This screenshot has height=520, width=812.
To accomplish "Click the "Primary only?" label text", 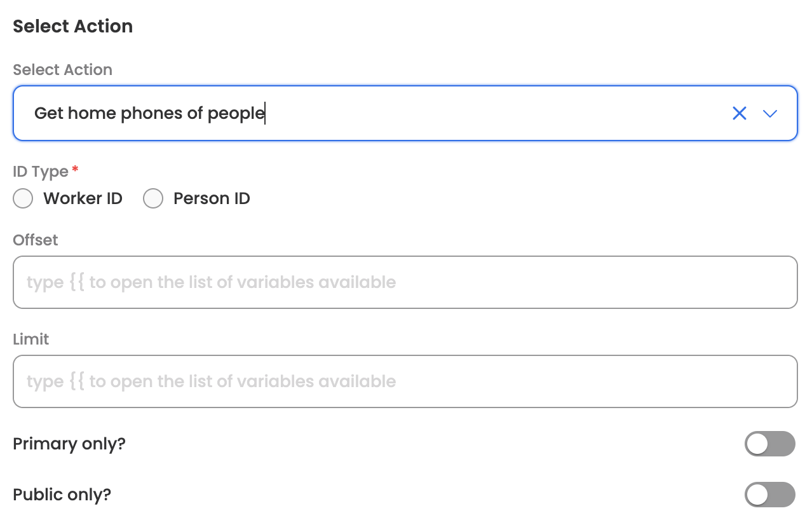I will click(x=69, y=444).
